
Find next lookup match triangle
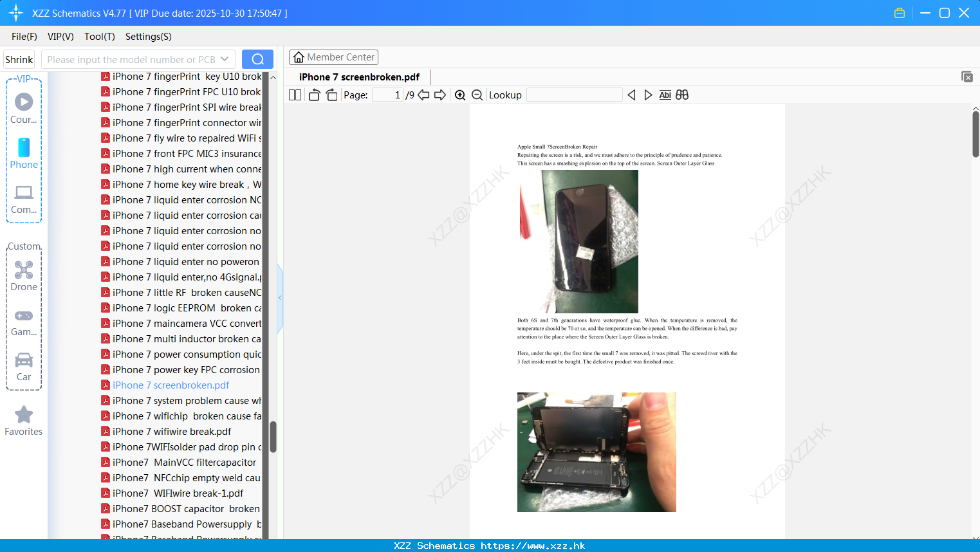[648, 95]
